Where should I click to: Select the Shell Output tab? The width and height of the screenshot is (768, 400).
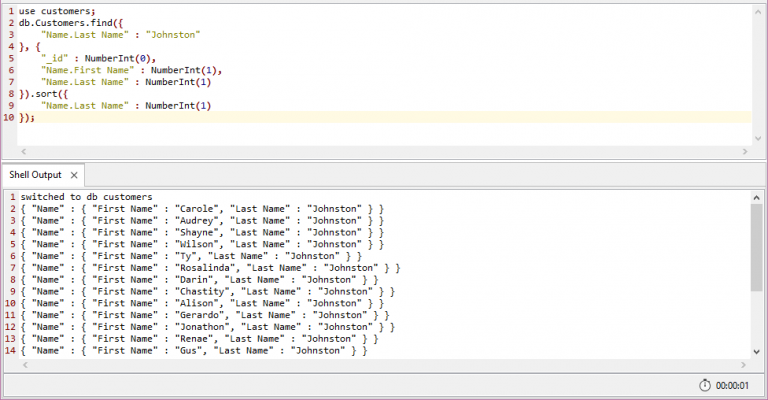(35, 175)
